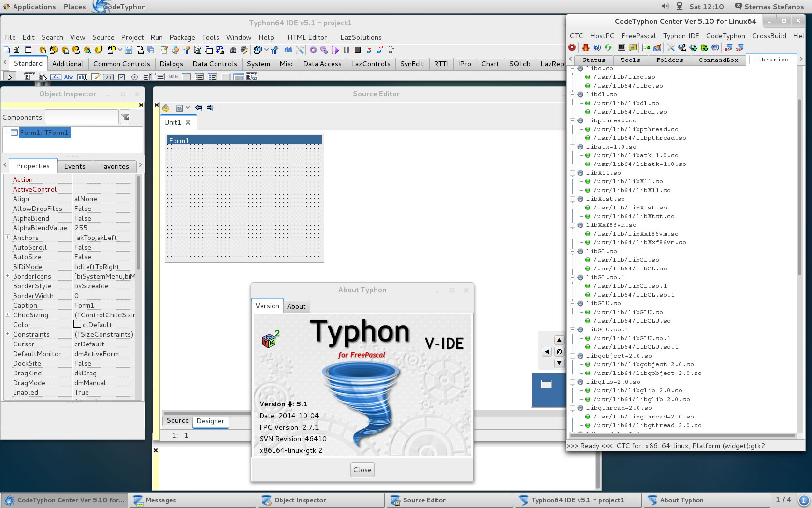
Task: Select the TEdit 'ab' palette component
Action: [82, 77]
